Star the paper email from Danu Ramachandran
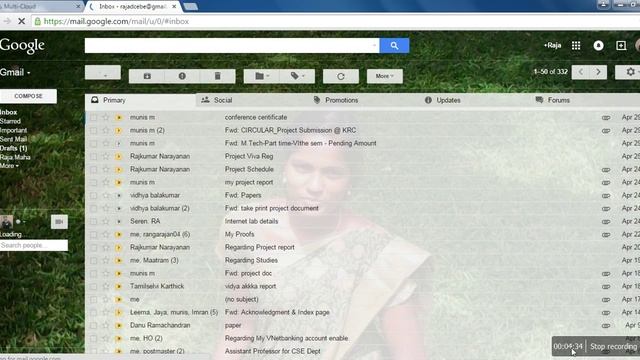This screenshot has height=360, width=640. [106, 325]
